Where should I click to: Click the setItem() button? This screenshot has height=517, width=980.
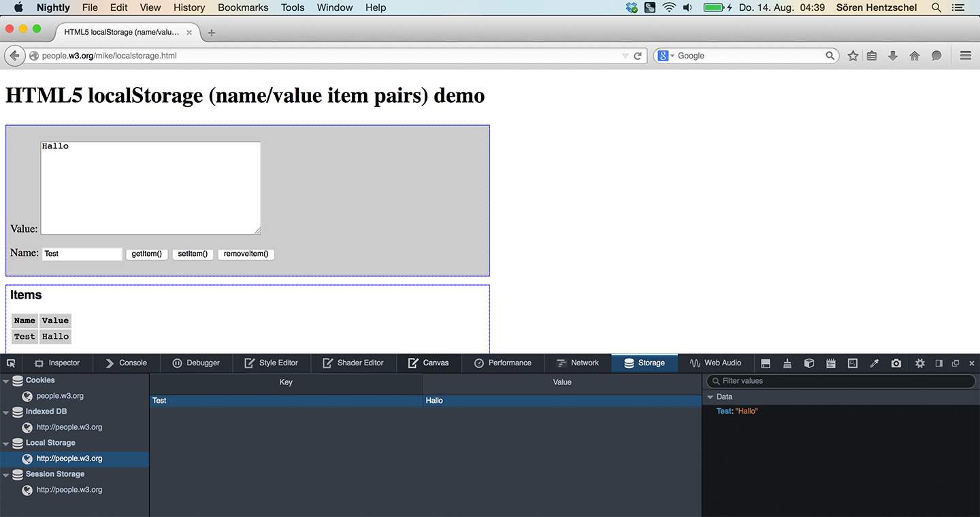pos(193,254)
